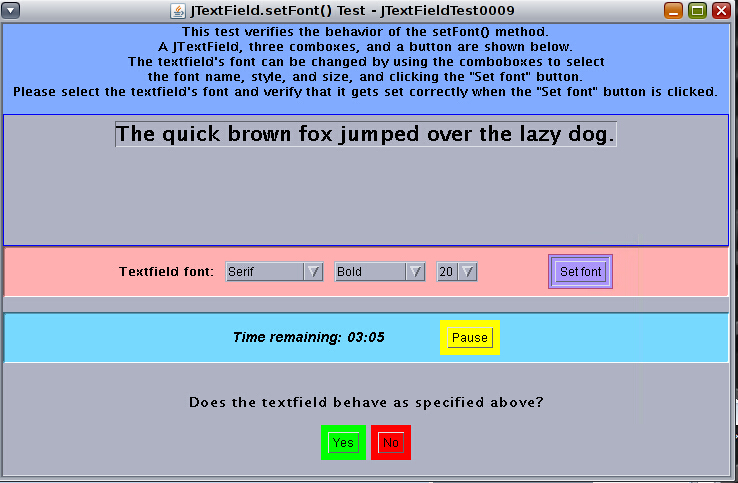
Task: Select the Serif font name field
Action: tap(263, 272)
